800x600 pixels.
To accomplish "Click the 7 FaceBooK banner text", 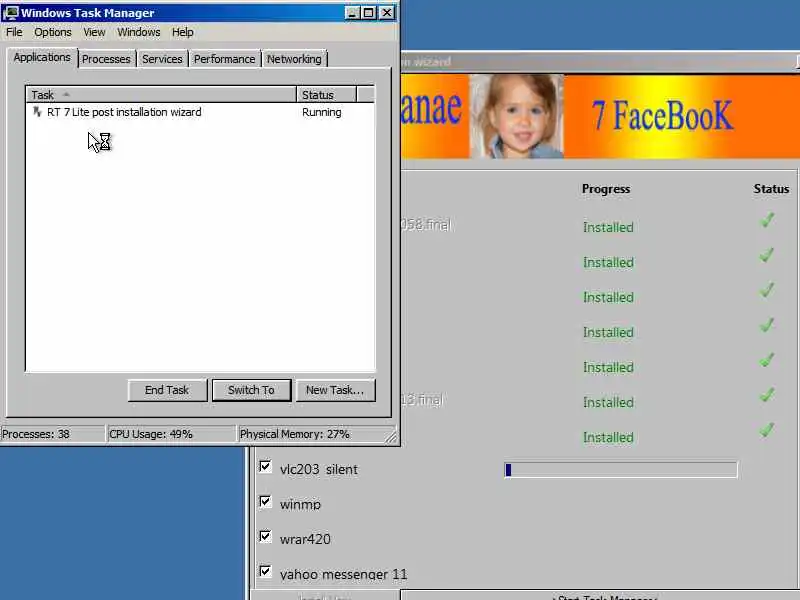I will (x=663, y=115).
